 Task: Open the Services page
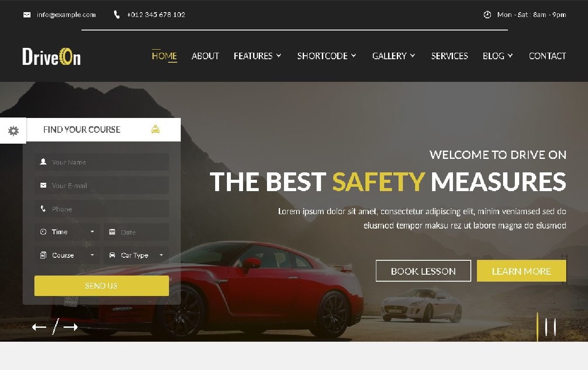coord(449,56)
